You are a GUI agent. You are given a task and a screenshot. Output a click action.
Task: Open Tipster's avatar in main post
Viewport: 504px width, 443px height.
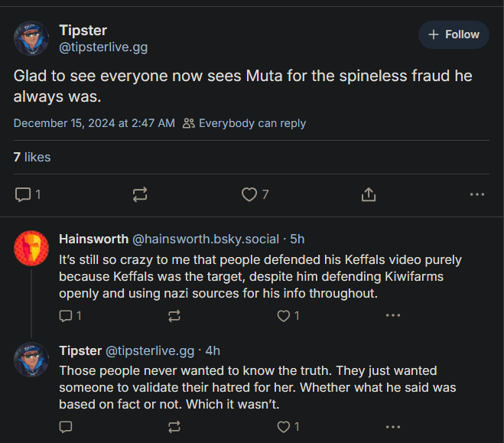31,38
